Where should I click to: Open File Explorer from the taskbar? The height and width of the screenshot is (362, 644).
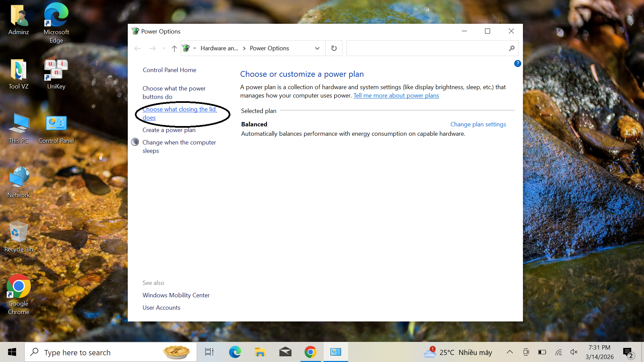(x=260, y=352)
